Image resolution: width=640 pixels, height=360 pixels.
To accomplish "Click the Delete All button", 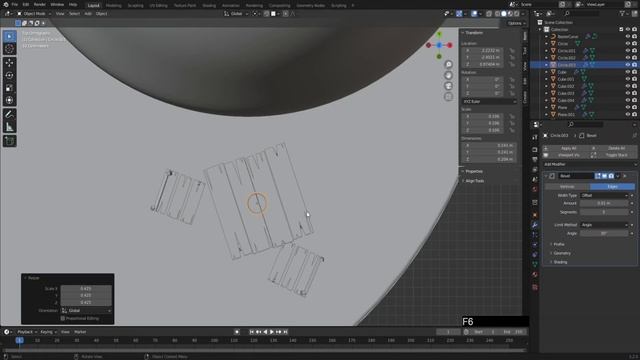I will [x=613, y=148].
